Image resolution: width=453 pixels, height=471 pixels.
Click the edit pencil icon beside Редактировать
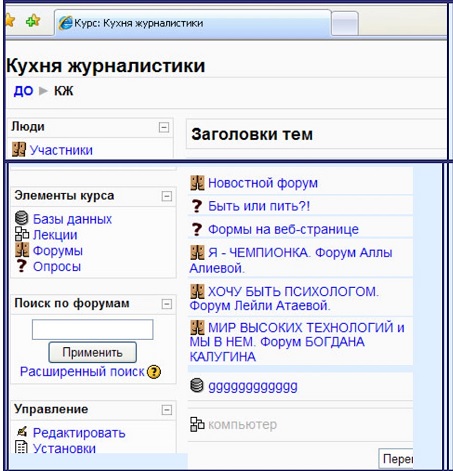[x=22, y=432]
